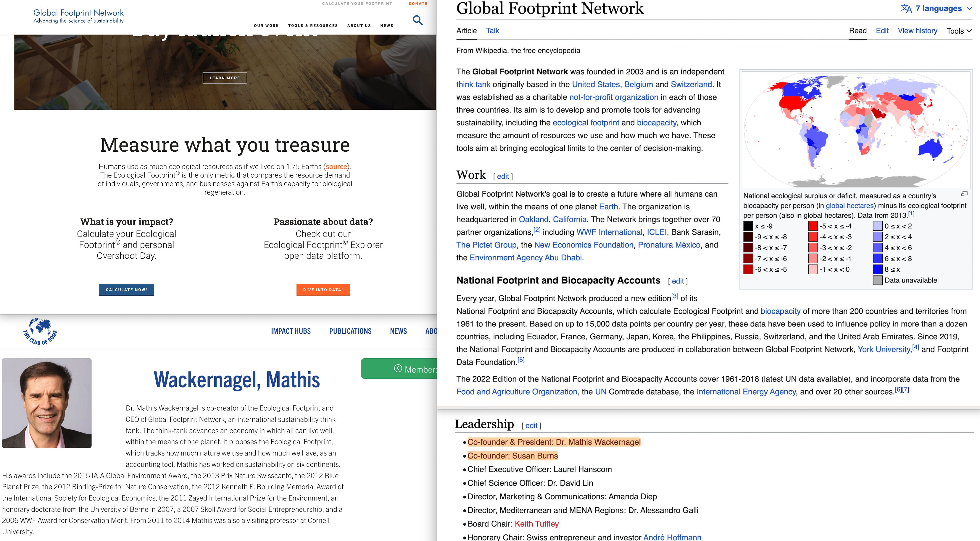Image resolution: width=980 pixels, height=541 pixels.
Task: Select the Read tab
Action: point(857,31)
